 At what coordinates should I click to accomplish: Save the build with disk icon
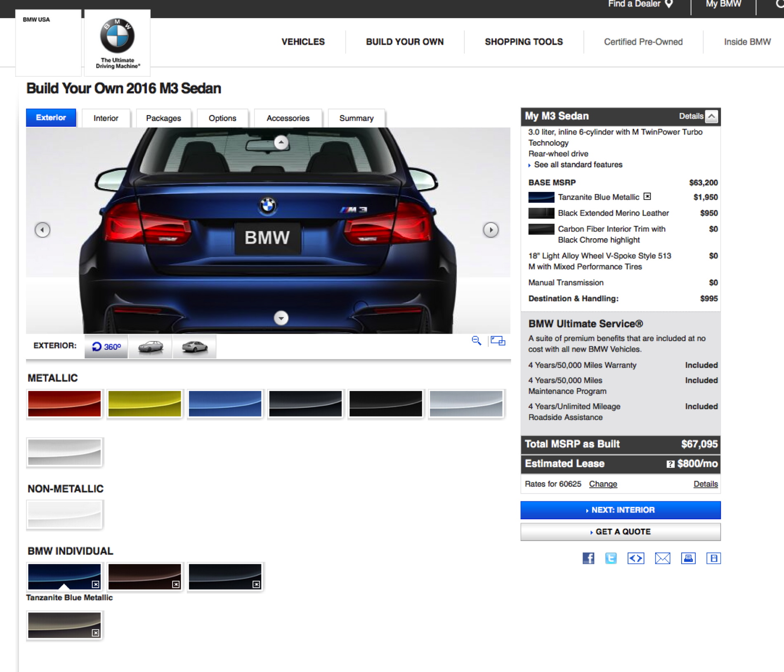[x=713, y=558]
